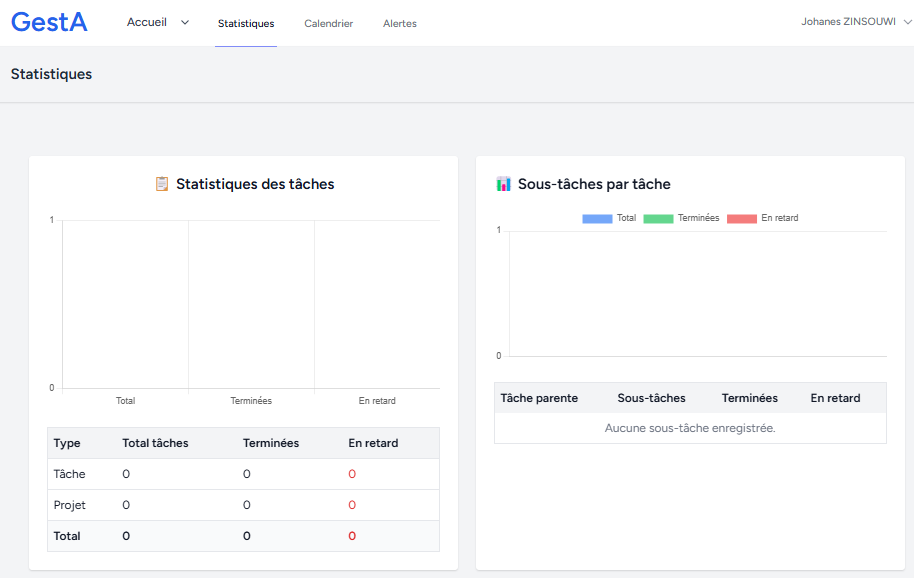Screen dimensions: 914x578
Task: Click the bar chart icon beside Sous-tâches par tâche
Action: [x=503, y=184]
